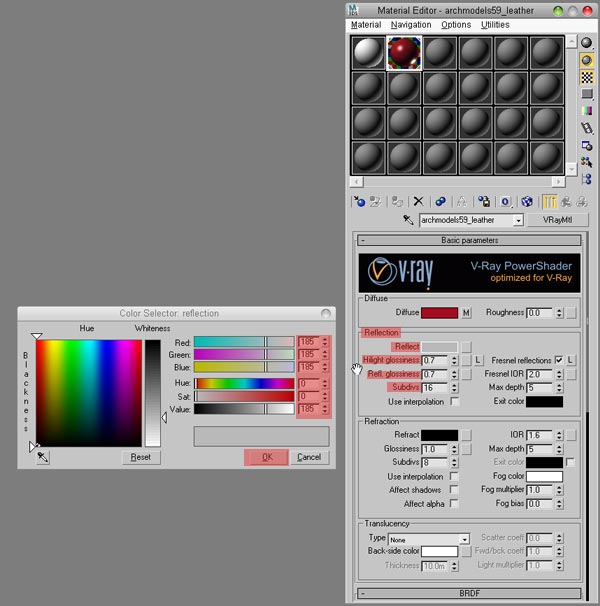600x606 pixels.
Task: Click Assign Material to Selection icon
Action: click(397, 201)
